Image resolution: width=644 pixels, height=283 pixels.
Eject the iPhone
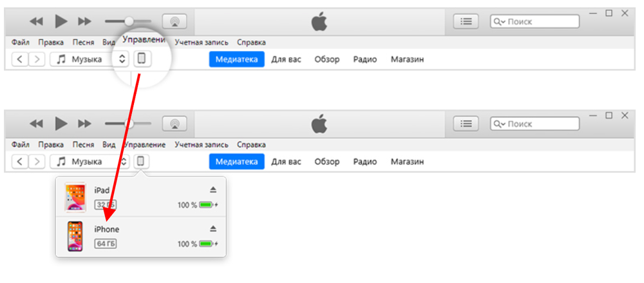pos(213,229)
